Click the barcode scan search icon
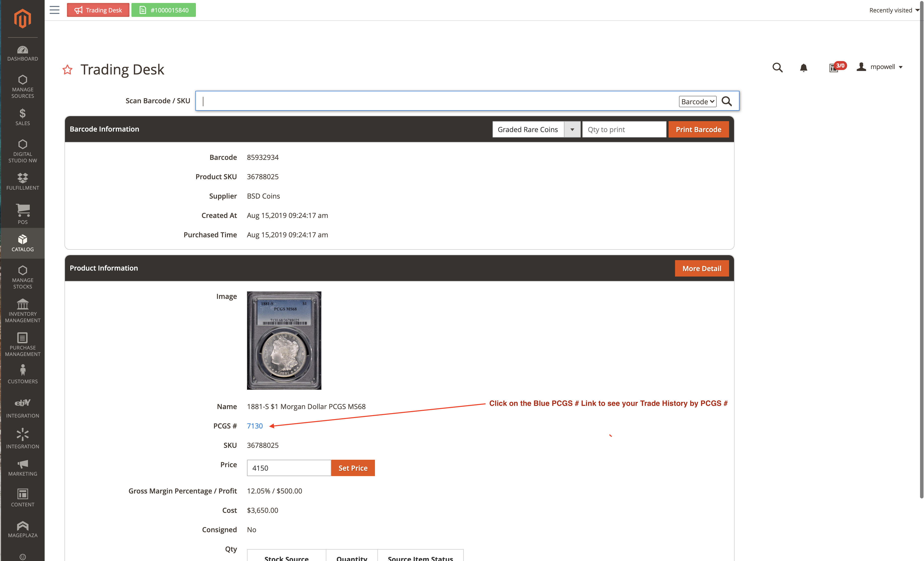Screen dimensions: 924x561 727,101
